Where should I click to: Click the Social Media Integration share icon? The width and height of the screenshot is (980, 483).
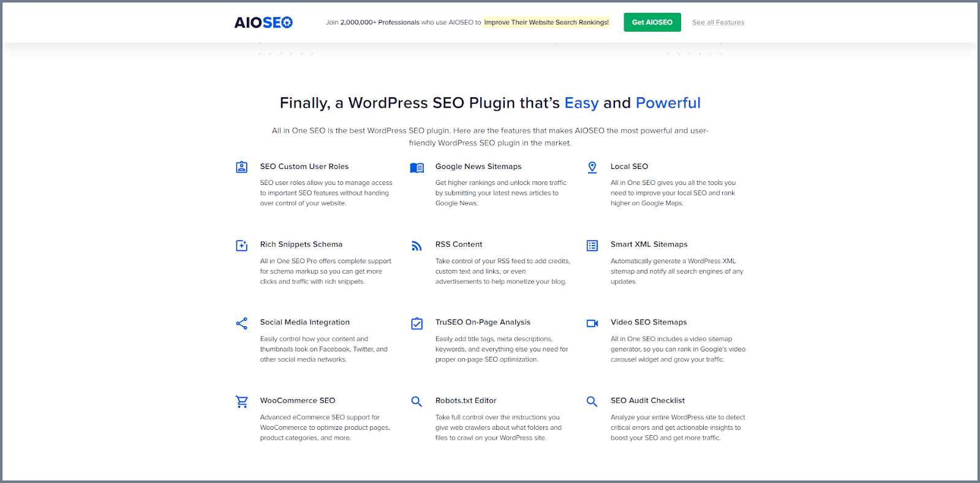point(242,323)
